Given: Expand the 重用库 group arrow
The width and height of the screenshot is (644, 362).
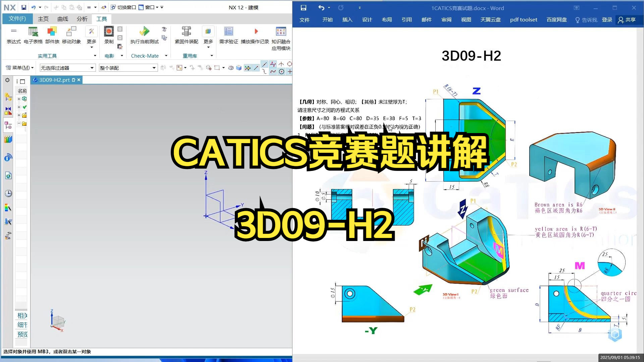Looking at the screenshot, I should 212,56.
